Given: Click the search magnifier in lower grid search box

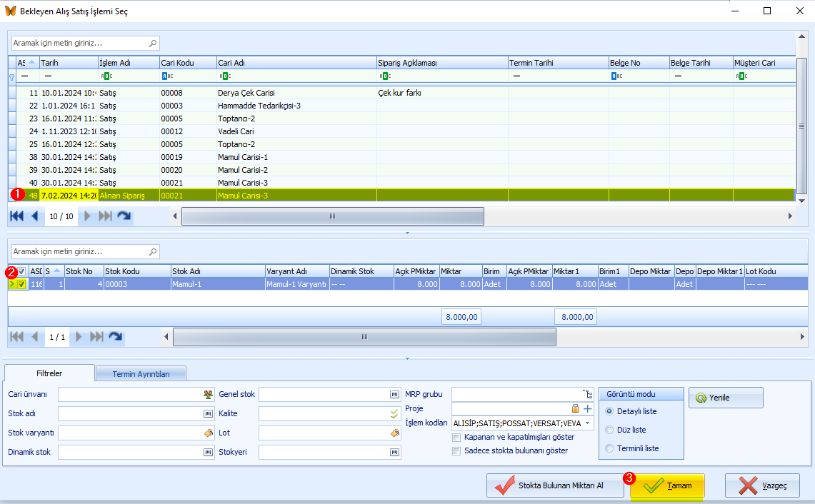Looking at the screenshot, I should pyautogui.click(x=152, y=251).
